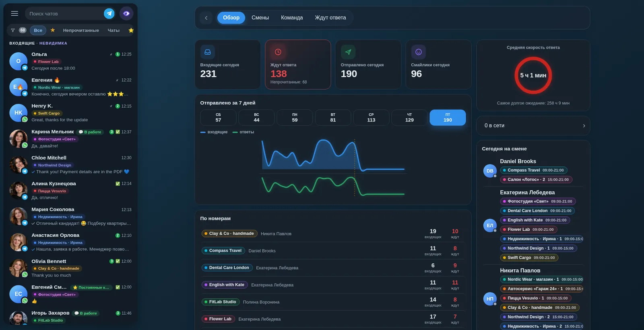
Task: Click the «Compass Travel» number tag in По номерам
Action: coord(223,250)
